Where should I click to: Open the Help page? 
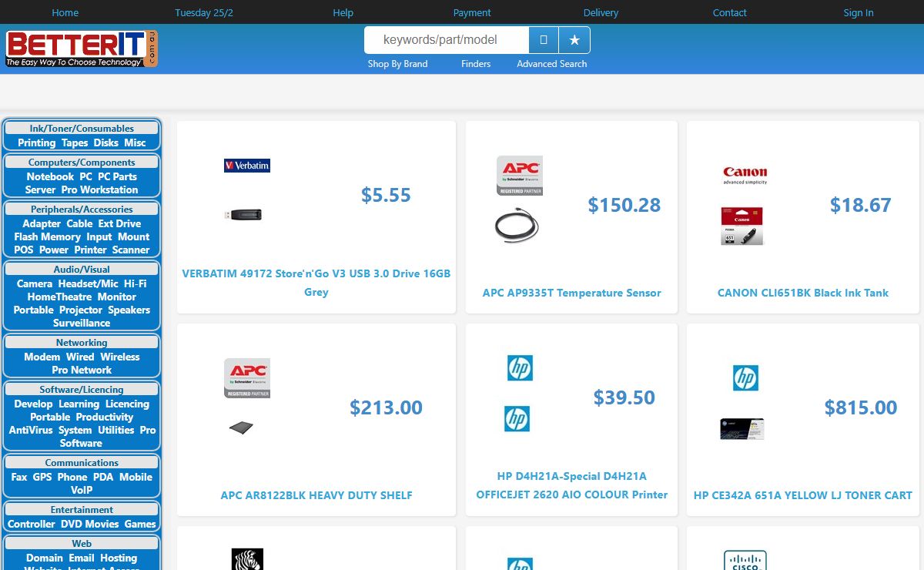343,12
